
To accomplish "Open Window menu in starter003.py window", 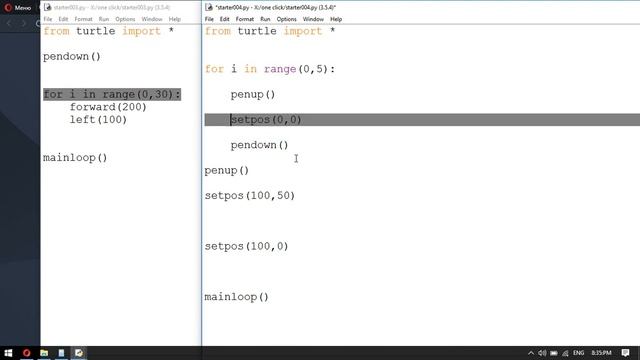I will [x=152, y=19].
